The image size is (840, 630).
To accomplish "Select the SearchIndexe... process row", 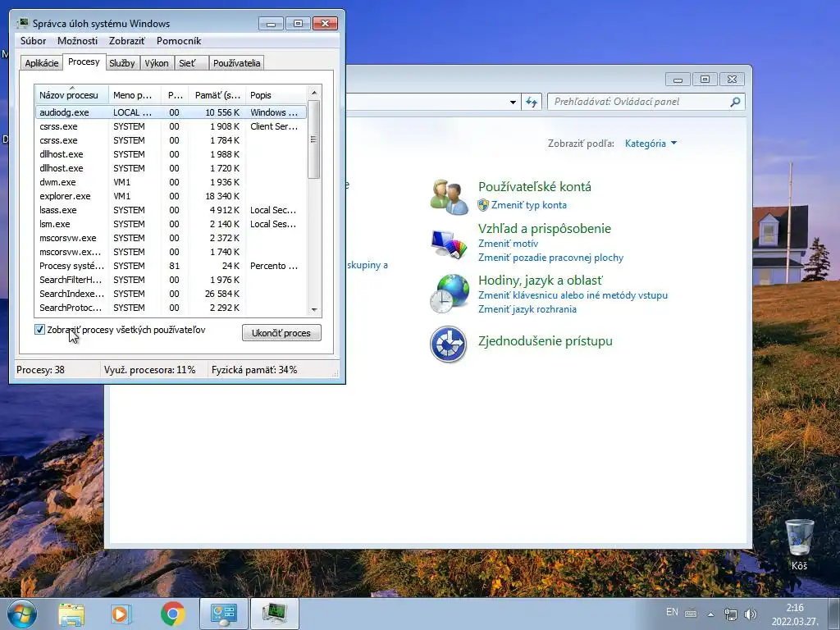I will (x=171, y=294).
